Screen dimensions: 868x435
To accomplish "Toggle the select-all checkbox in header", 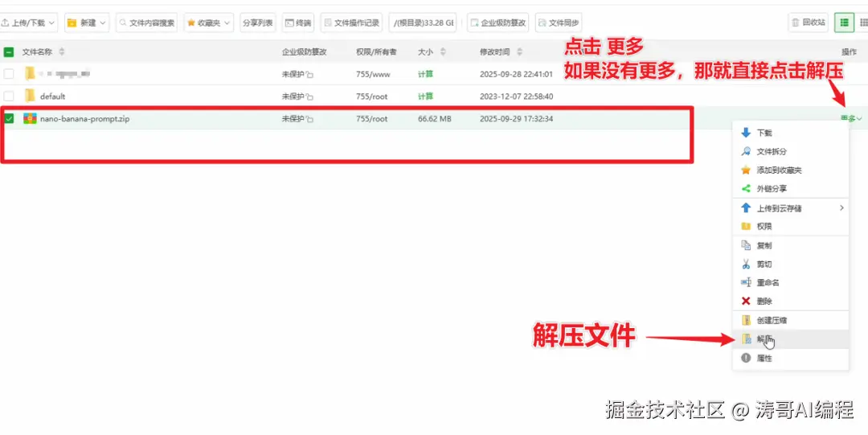I will 8,52.
